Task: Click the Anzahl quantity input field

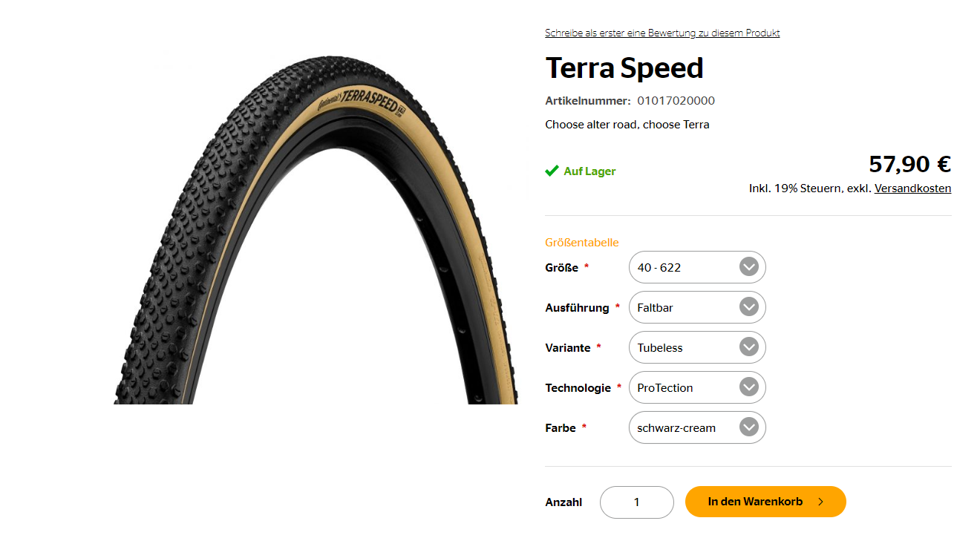Action: point(637,502)
